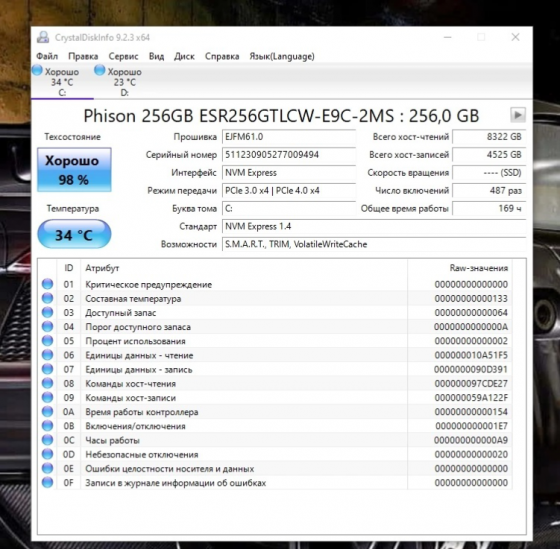Open the Сервис menu
Viewport: 560px width, 549px height.
tap(123, 56)
